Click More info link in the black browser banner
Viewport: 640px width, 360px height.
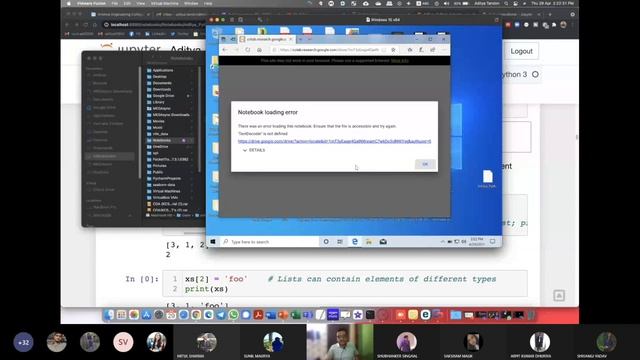pyautogui.click(x=400, y=60)
